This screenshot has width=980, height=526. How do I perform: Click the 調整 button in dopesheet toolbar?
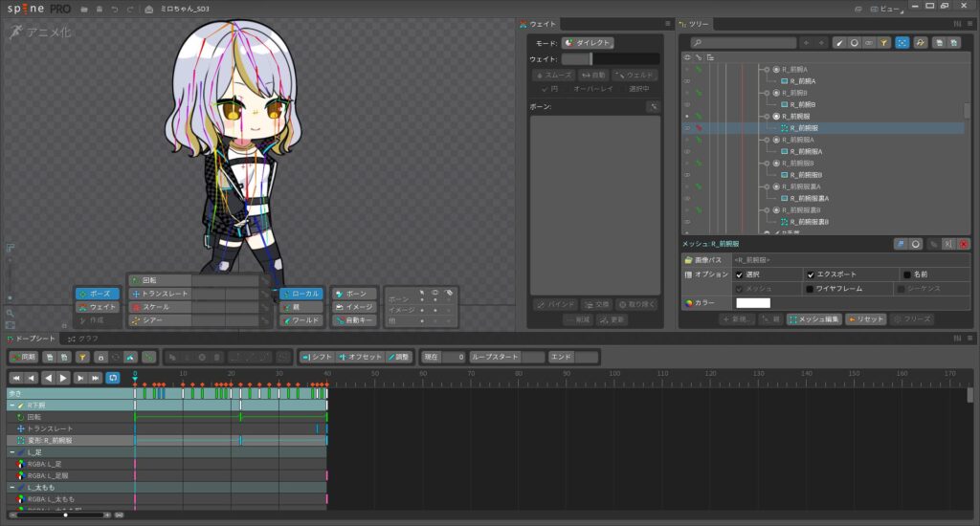click(x=398, y=357)
